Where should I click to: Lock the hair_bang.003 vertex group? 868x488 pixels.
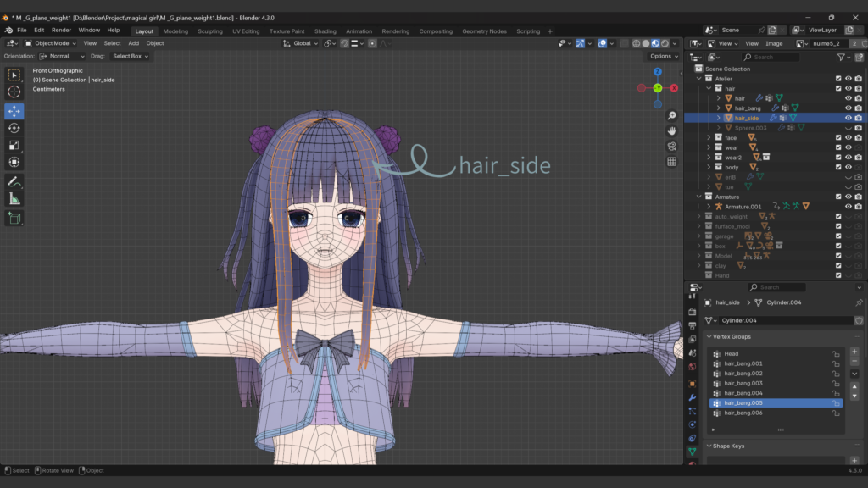(x=835, y=384)
